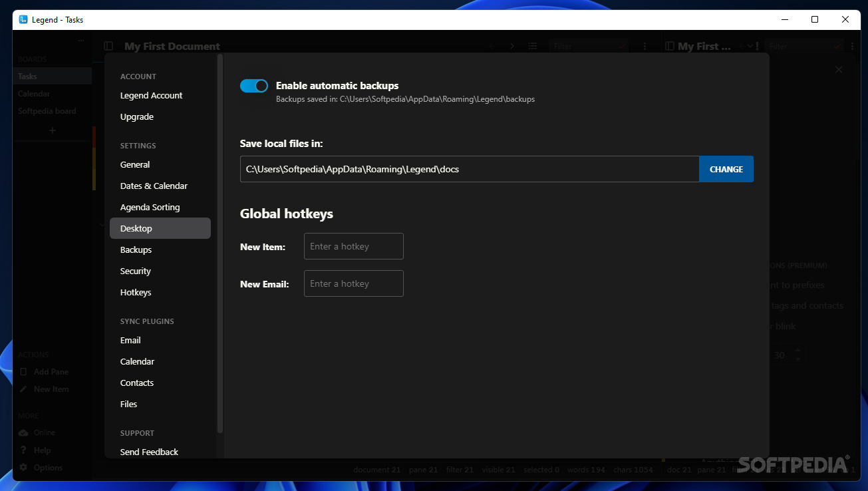868x491 pixels.
Task: Minimize the Legend window
Action: pos(784,19)
